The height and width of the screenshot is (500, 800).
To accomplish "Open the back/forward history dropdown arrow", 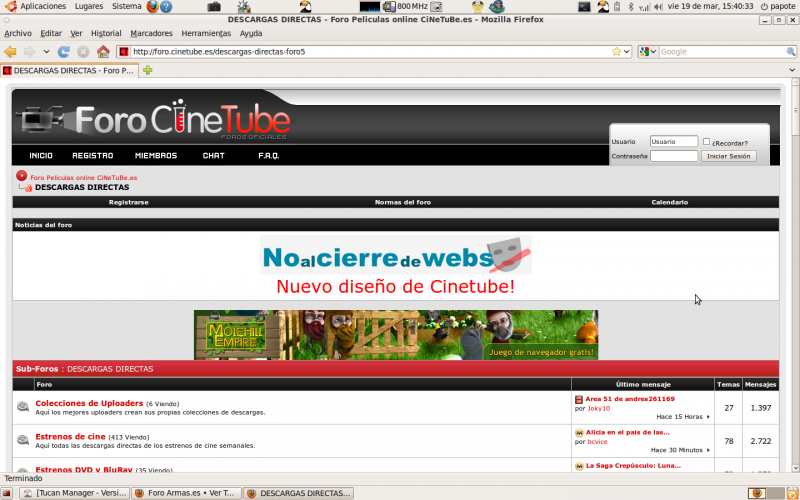I will coord(46,51).
